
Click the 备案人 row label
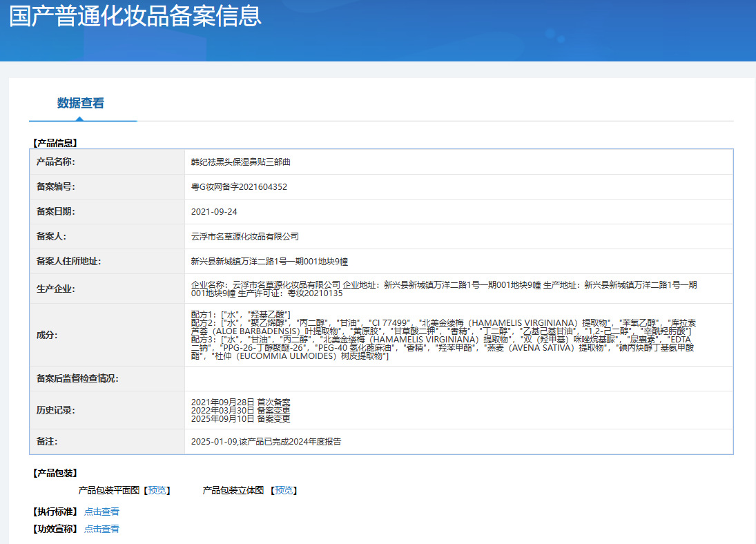pos(51,236)
